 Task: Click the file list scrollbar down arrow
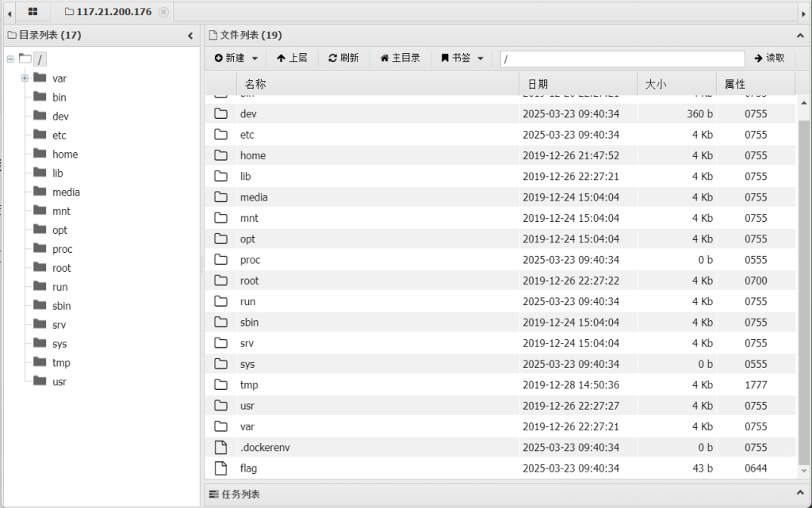click(x=804, y=471)
